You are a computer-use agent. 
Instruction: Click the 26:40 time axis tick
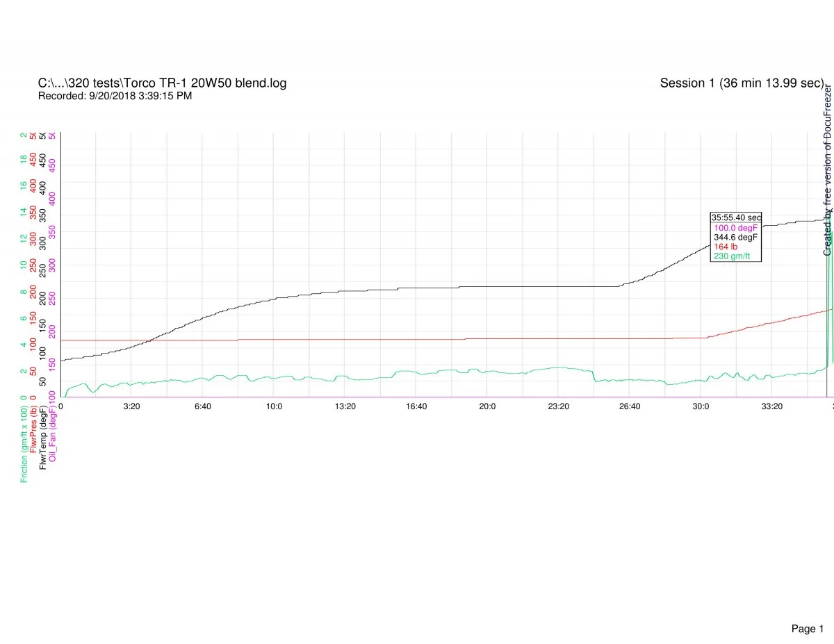[x=630, y=406]
